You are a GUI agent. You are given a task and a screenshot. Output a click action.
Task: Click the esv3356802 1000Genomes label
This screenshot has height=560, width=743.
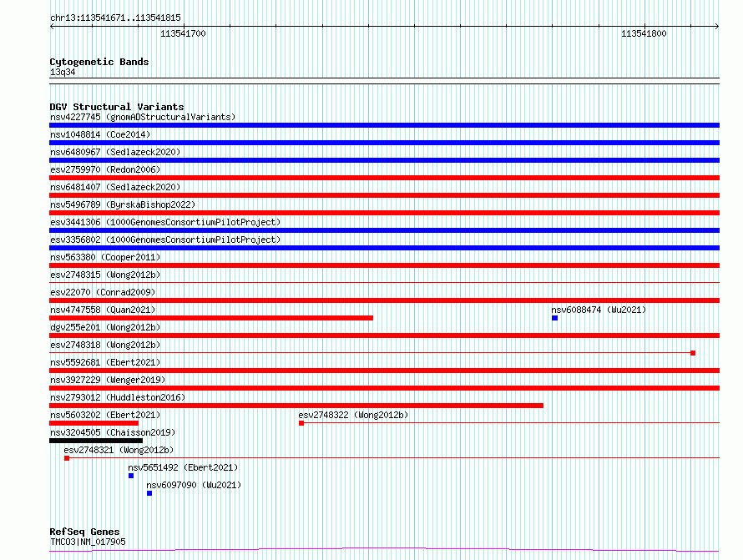click(165, 240)
